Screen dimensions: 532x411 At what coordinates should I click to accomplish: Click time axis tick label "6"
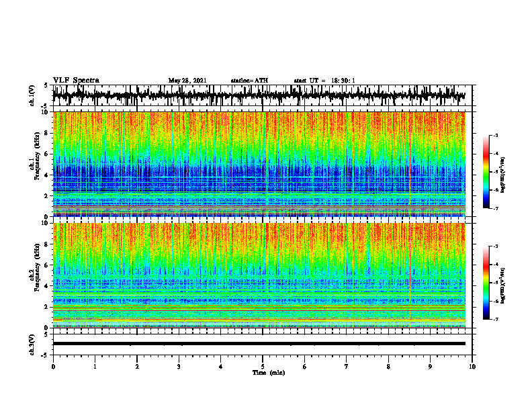pos(304,367)
